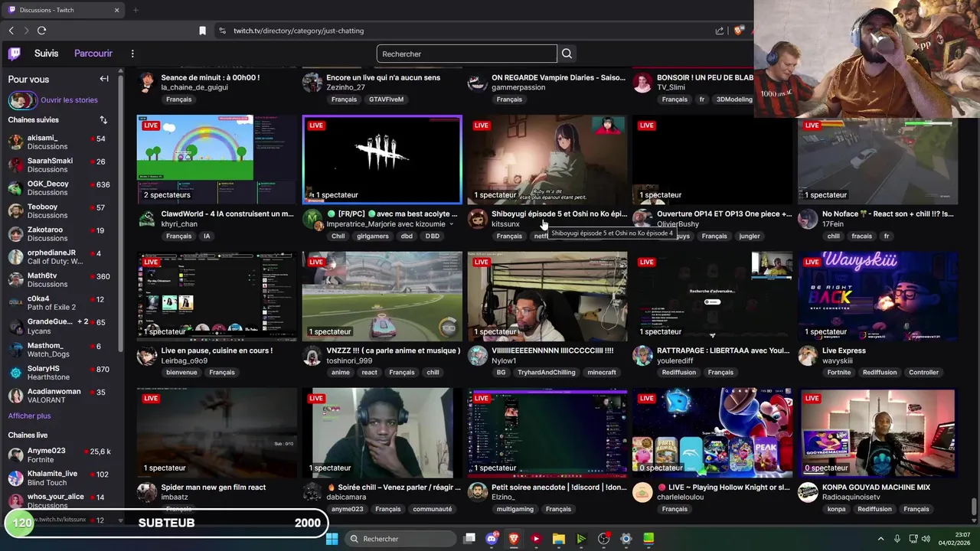
Task: Open site settings icon in address bar
Action: (x=222, y=31)
